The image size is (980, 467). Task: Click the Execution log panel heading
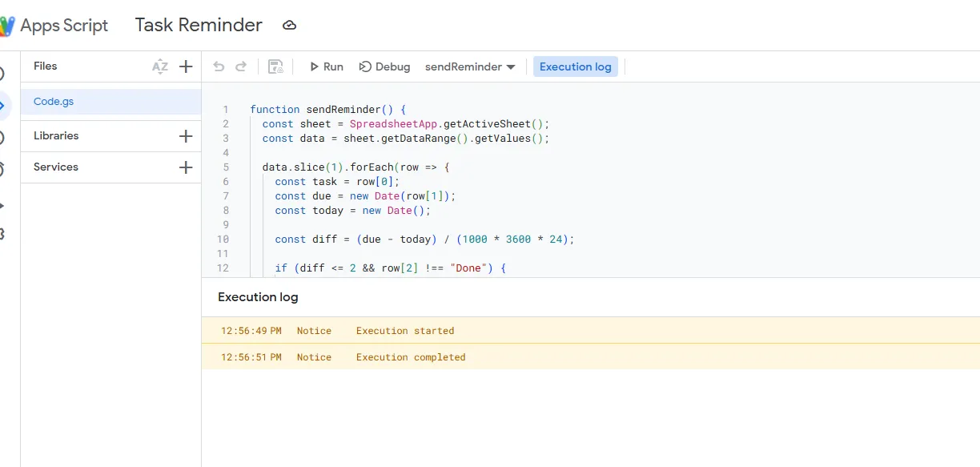click(x=258, y=297)
